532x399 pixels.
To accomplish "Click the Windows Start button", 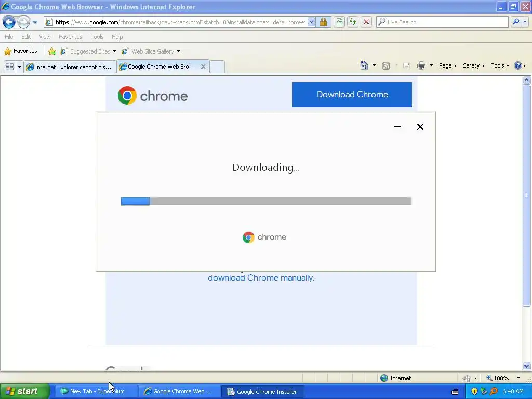I will point(24,391).
